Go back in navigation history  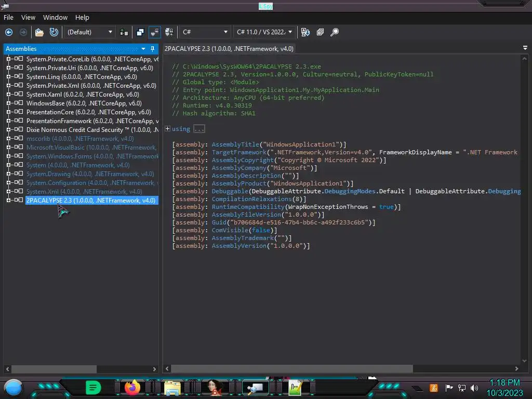[x=9, y=32]
